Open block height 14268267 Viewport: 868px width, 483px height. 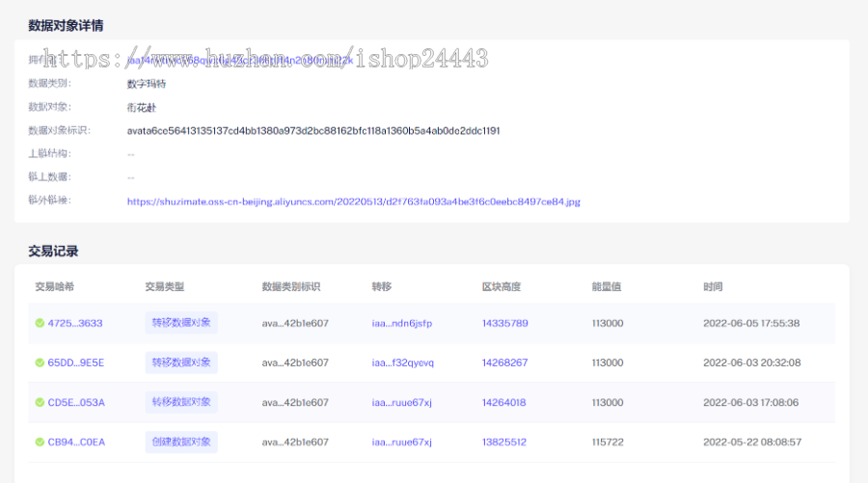point(504,362)
